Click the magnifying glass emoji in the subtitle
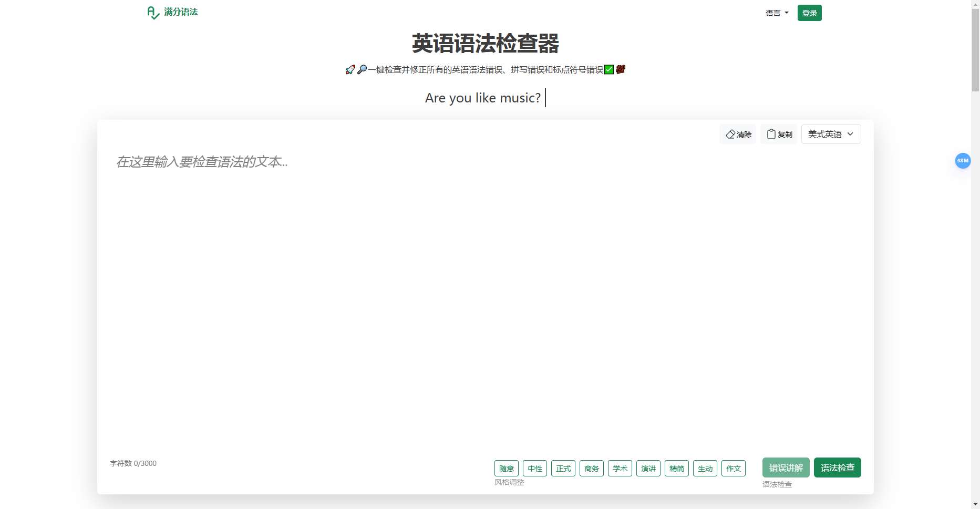Image resolution: width=980 pixels, height=509 pixels. (362, 69)
